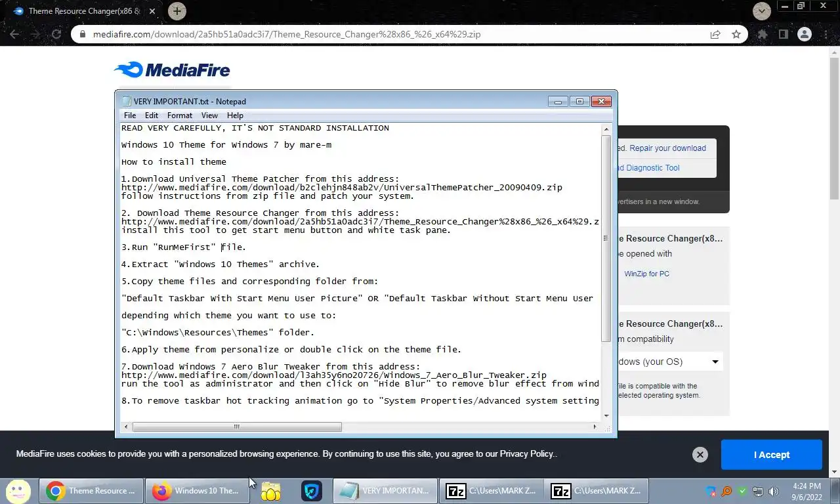Click the Notepad vertical scrollbar thumb
The height and width of the screenshot is (504, 840).
606,239
